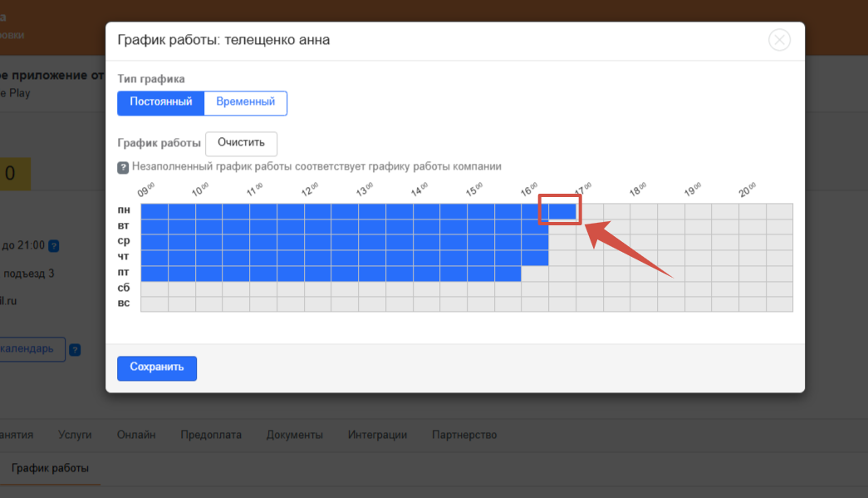
Task: Toggle the ср 12:00 schedule cell
Action: pos(318,242)
